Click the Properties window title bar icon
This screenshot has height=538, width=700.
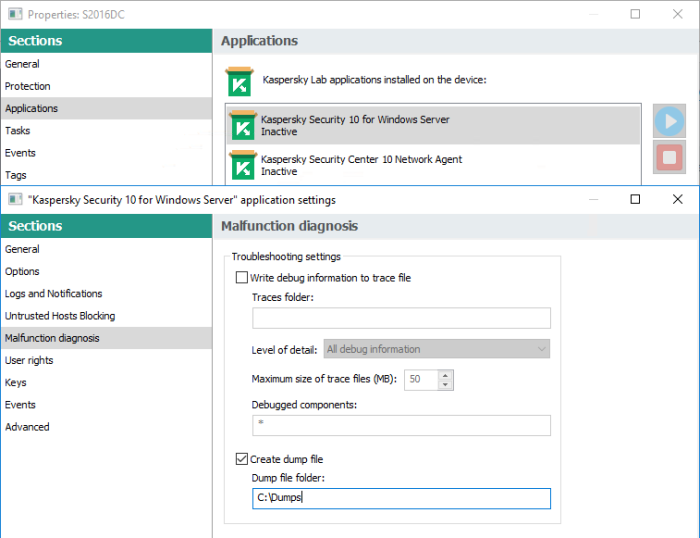pyautogui.click(x=14, y=15)
